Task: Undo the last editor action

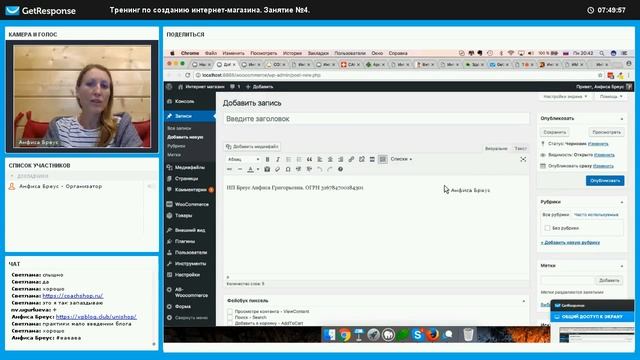Action: pyautogui.click(x=319, y=169)
